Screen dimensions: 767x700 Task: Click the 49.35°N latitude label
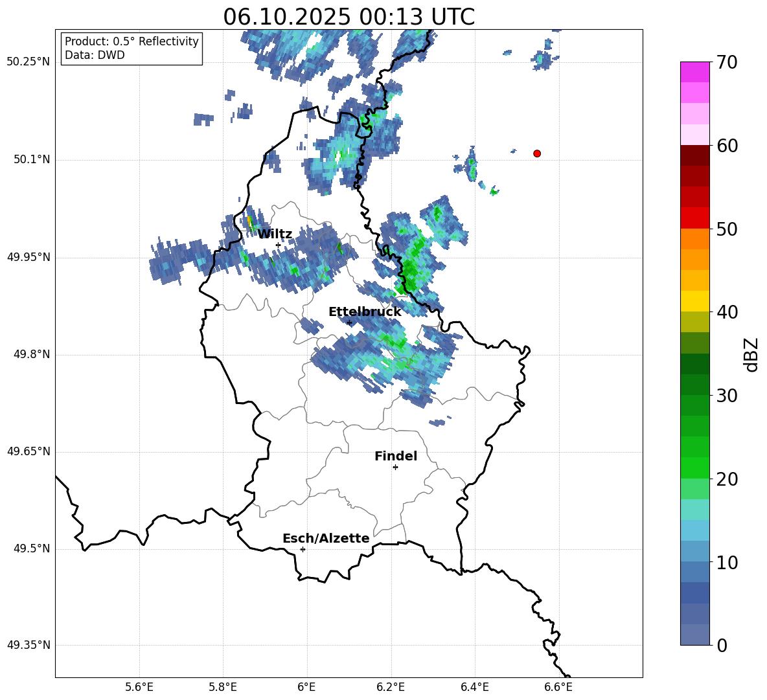point(29,645)
